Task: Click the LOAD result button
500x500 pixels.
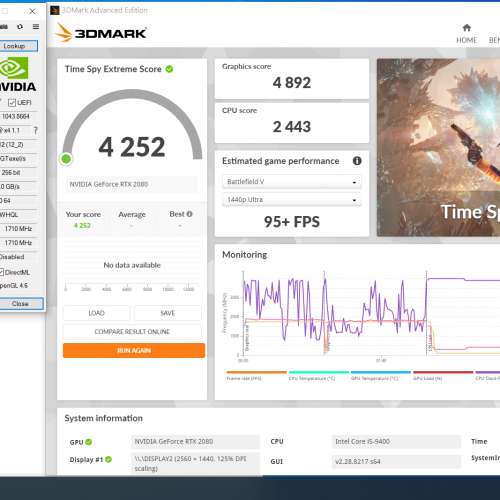Action: click(97, 313)
